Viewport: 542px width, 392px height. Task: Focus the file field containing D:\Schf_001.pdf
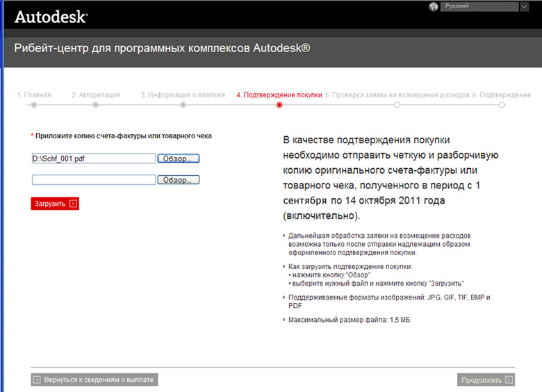click(x=94, y=158)
